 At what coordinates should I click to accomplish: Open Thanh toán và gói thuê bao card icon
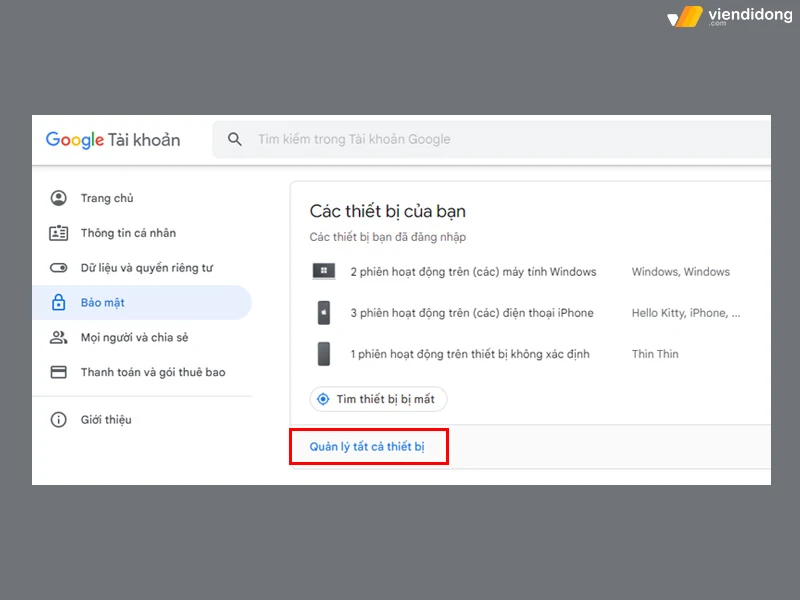pos(60,371)
